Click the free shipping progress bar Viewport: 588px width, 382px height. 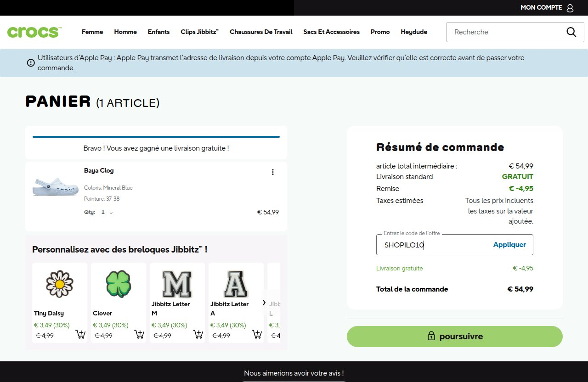click(156, 137)
